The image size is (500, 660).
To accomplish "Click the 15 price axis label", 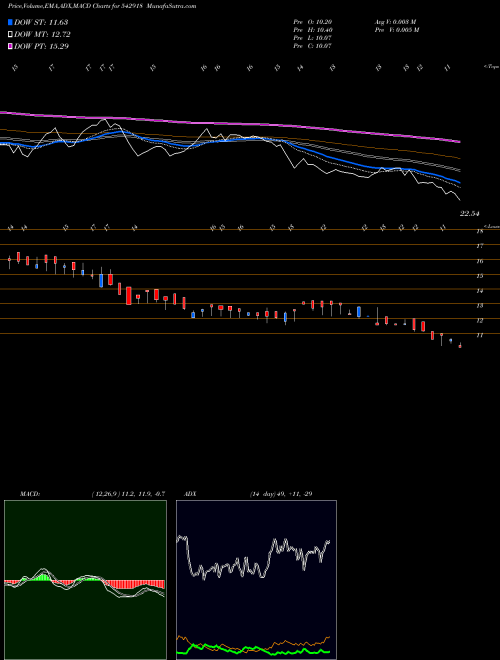I will [x=479, y=276].
